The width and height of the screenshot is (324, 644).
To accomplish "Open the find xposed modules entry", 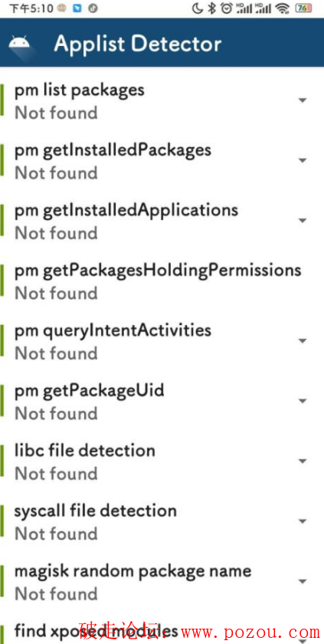I will click(162, 632).
